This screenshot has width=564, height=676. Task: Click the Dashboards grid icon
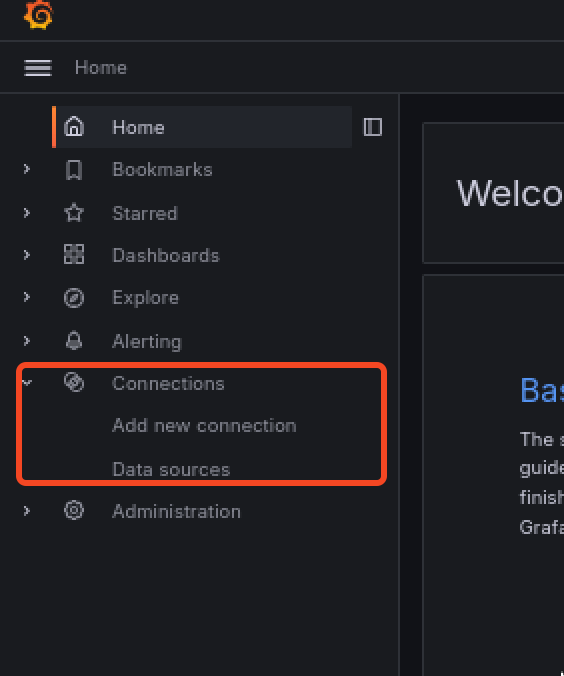(x=74, y=254)
